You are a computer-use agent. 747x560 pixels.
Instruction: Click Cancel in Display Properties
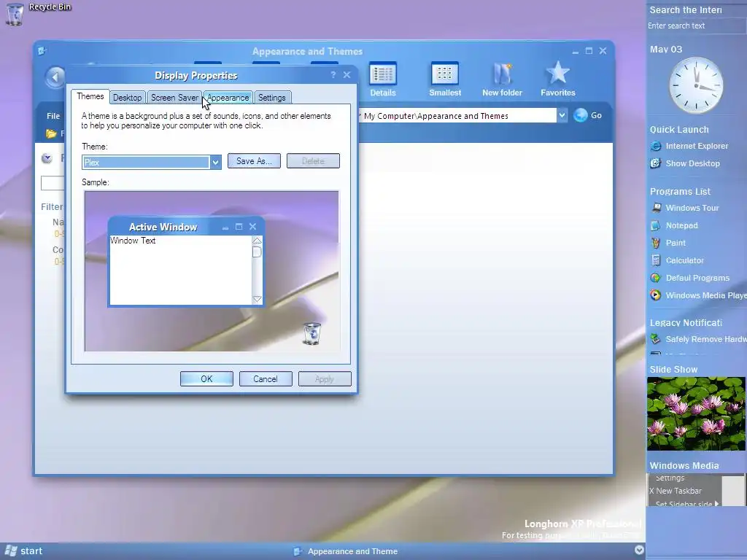pyautogui.click(x=266, y=379)
